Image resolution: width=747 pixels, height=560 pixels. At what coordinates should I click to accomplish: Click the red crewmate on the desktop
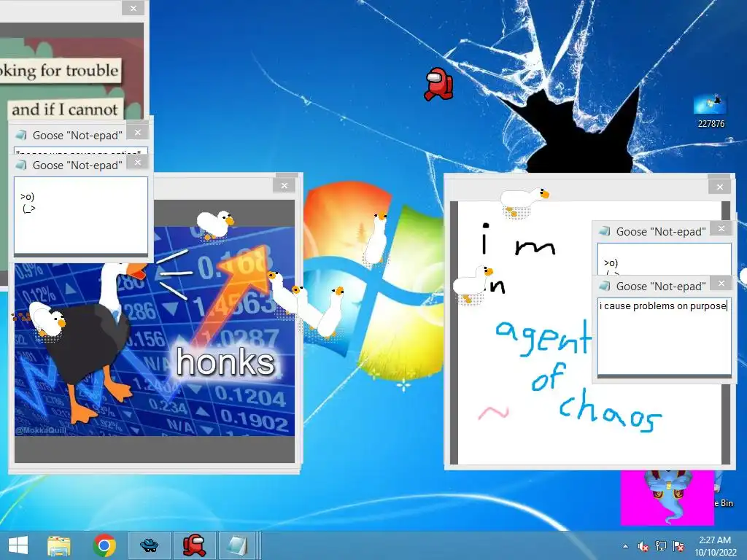(x=438, y=85)
